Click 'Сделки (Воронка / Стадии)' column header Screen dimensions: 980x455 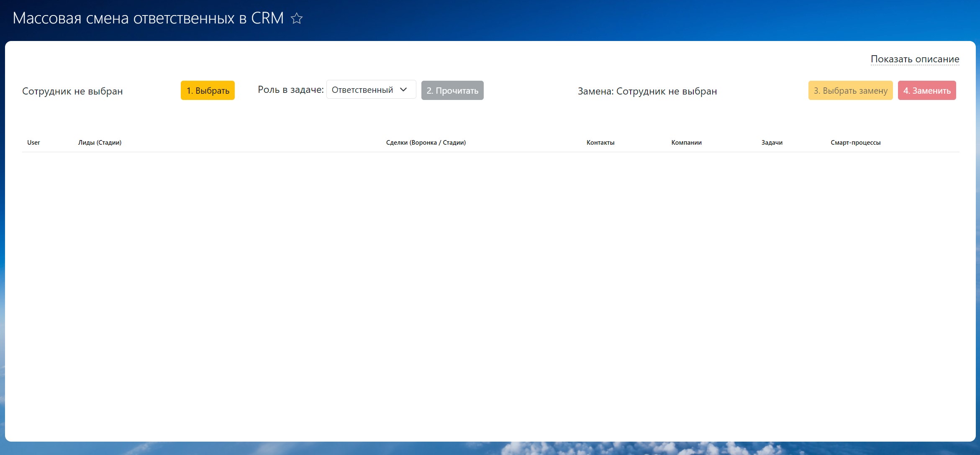click(x=426, y=143)
